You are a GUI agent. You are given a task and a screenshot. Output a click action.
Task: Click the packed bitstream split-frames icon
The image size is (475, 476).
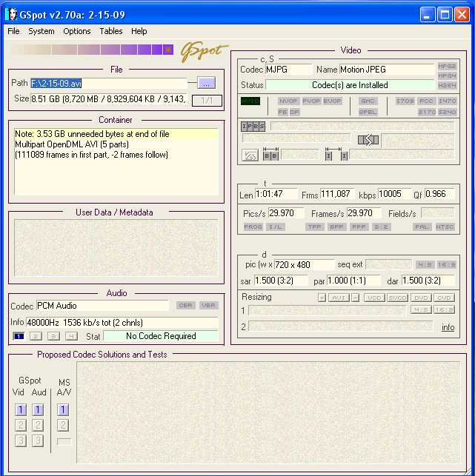tap(368, 140)
